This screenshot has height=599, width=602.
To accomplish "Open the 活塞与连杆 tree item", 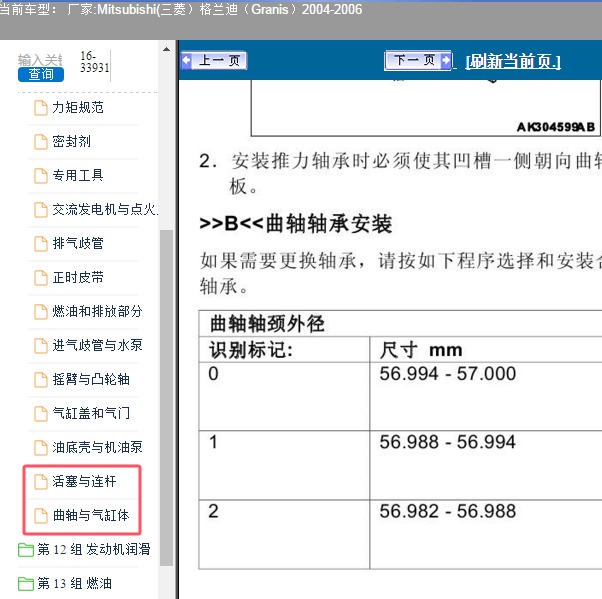I will [84, 481].
